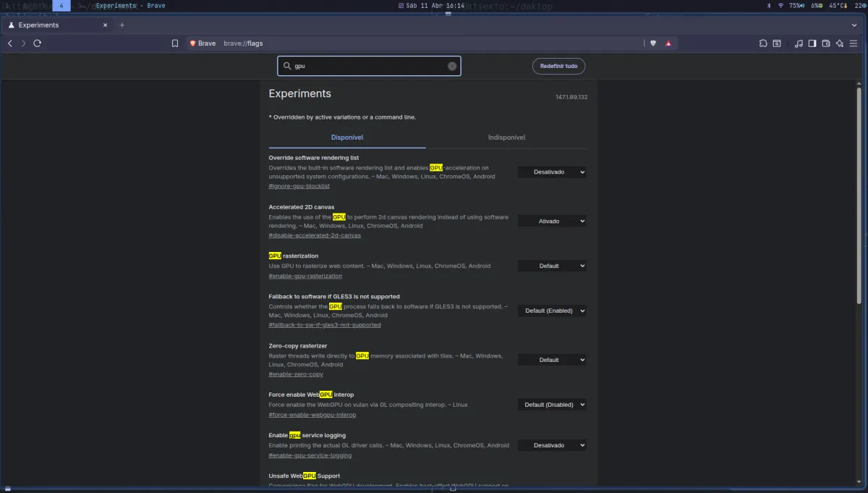The width and height of the screenshot is (868, 493).
Task: Open Zero-copy rasterizer dropdown
Action: point(552,360)
